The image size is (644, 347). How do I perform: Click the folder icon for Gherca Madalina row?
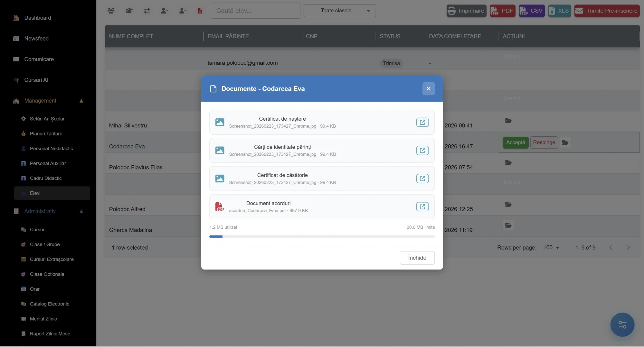(x=508, y=225)
